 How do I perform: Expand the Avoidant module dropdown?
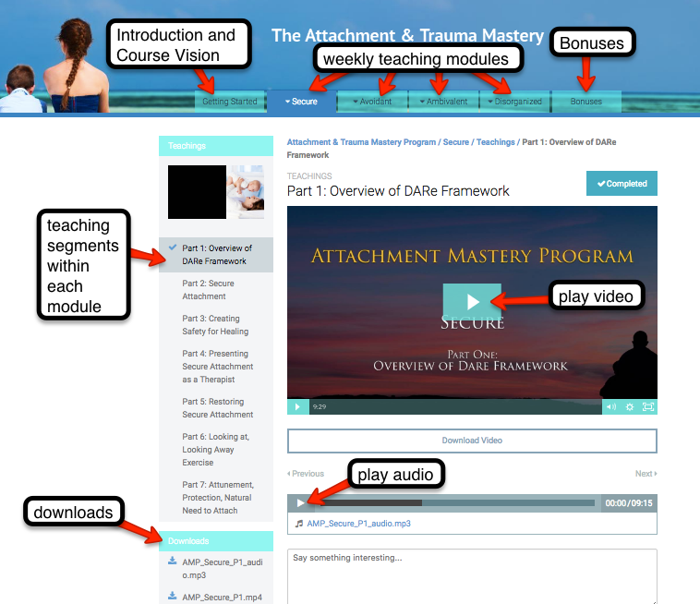coord(372,102)
